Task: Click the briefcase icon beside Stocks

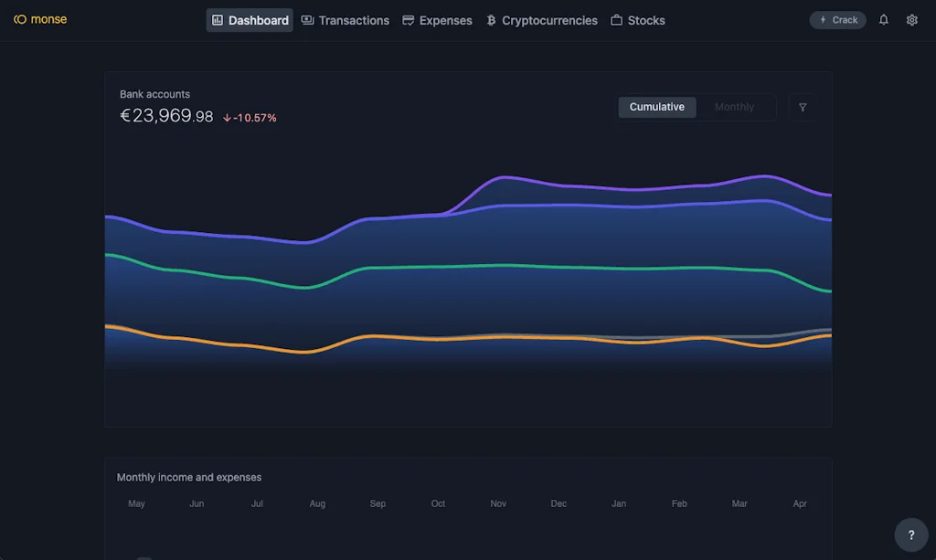Action: click(x=617, y=20)
